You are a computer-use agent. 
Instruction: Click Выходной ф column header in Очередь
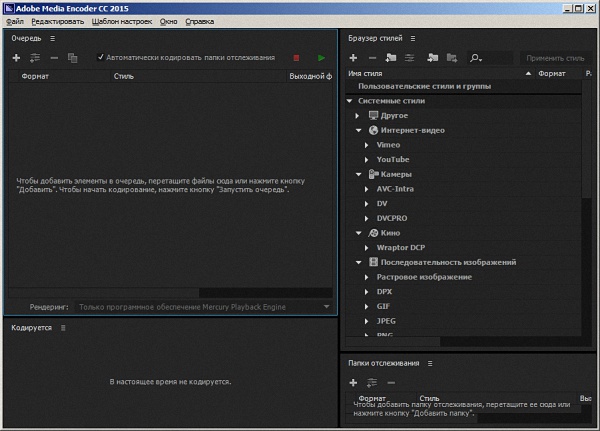click(x=310, y=76)
